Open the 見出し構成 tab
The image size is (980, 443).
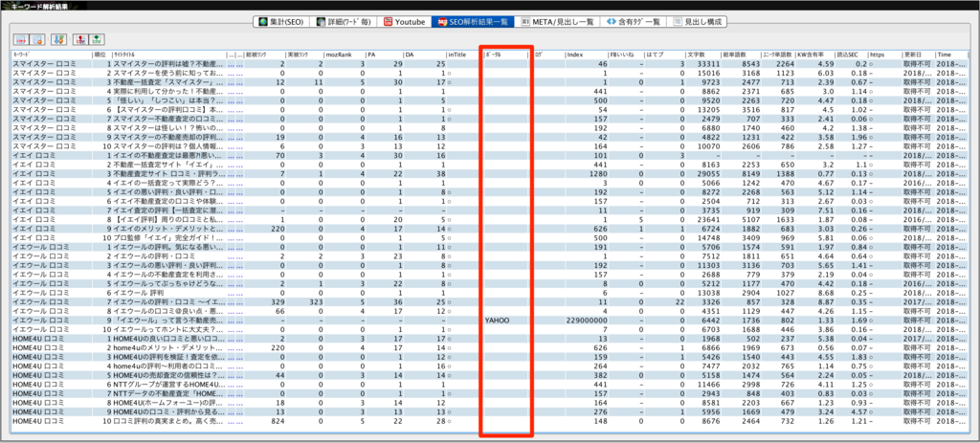coord(698,21)
